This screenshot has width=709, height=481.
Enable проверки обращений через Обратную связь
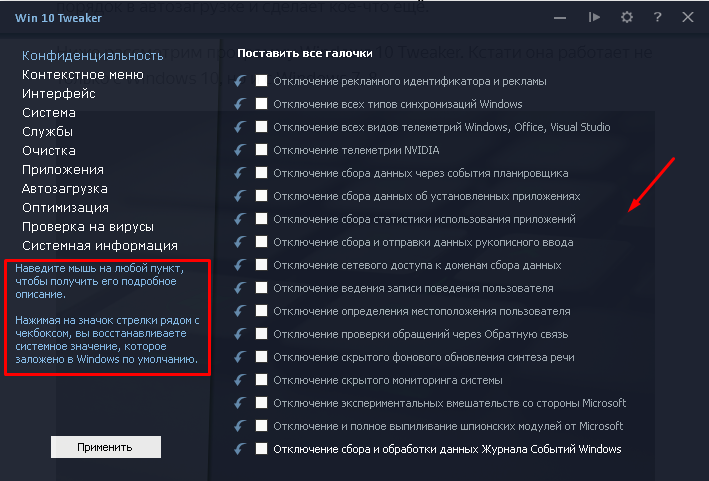261,334
